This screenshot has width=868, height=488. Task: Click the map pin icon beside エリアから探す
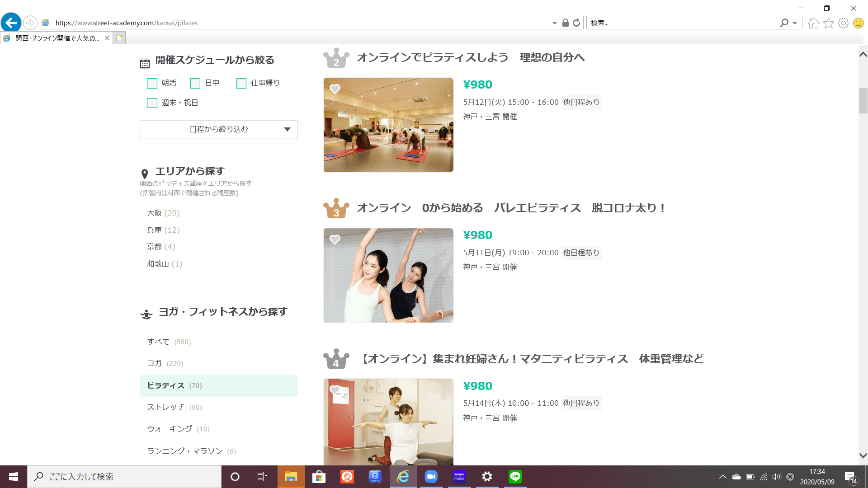(x=145, y=173)
